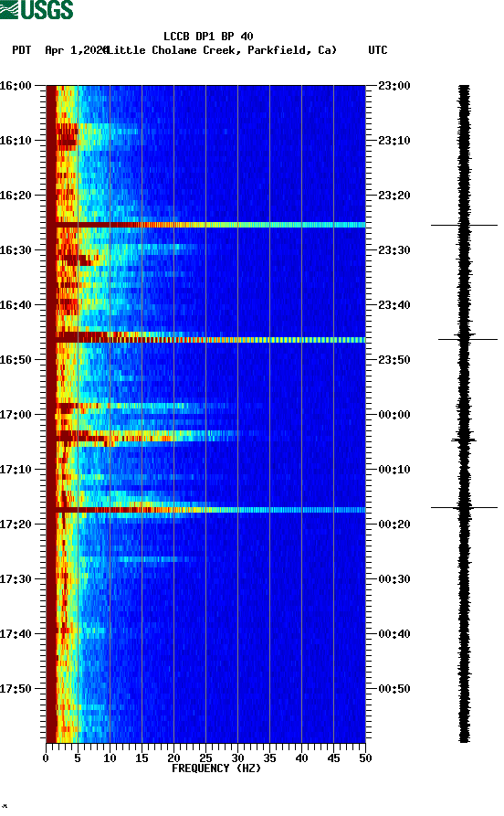Click the 'FREQUENCY (HZ)' axis title
This screenshot has width=504, height=816.
216,768
